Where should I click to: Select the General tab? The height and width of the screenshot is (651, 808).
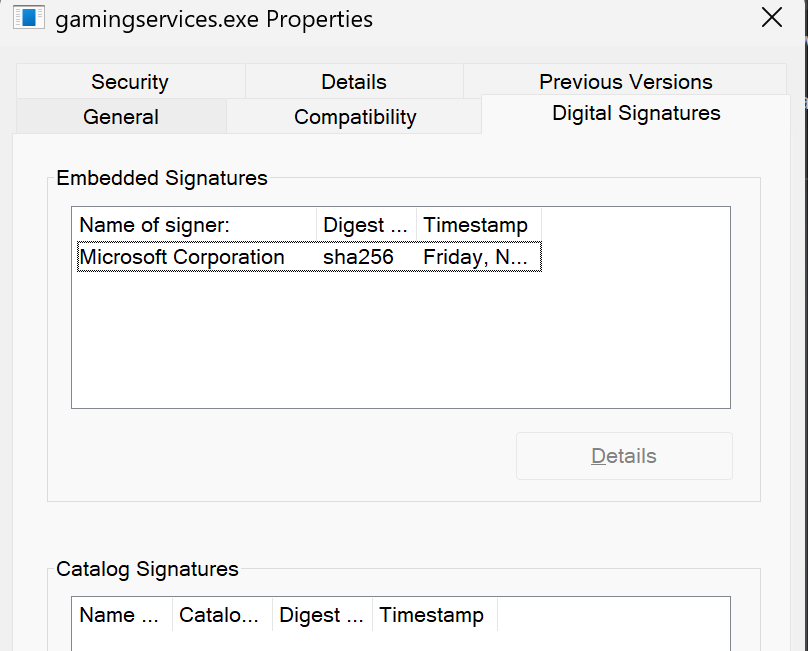[121, 117]
